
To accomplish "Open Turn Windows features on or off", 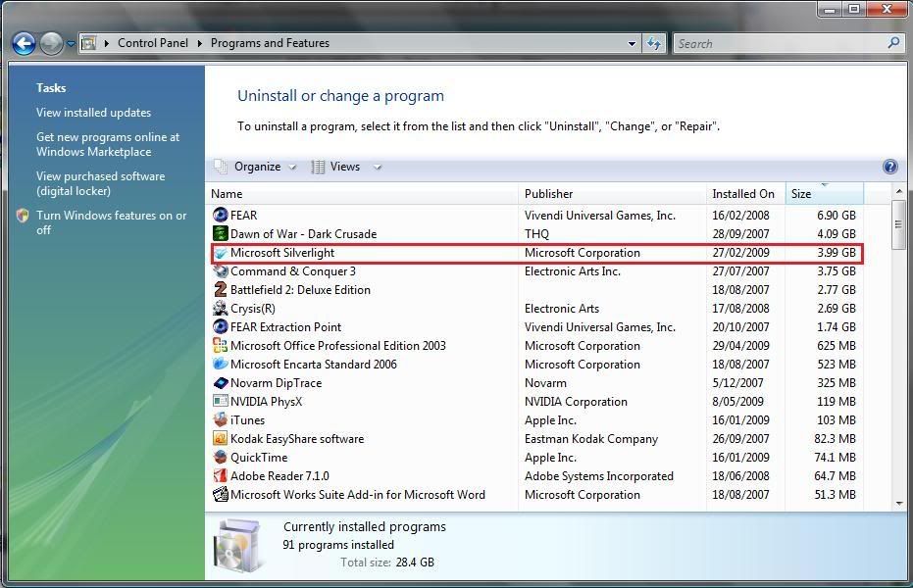I will coord(111,222).
